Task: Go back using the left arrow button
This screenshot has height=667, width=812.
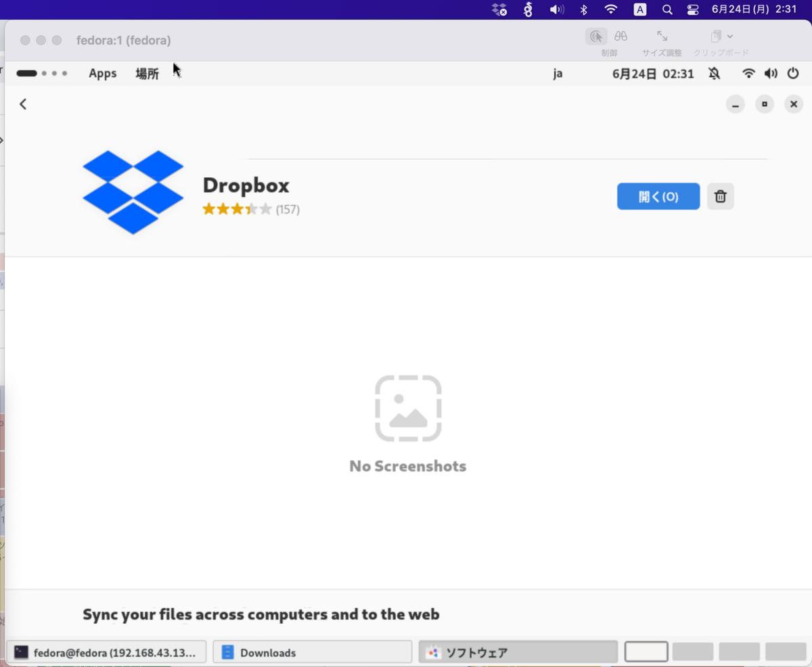Action: 23,103
